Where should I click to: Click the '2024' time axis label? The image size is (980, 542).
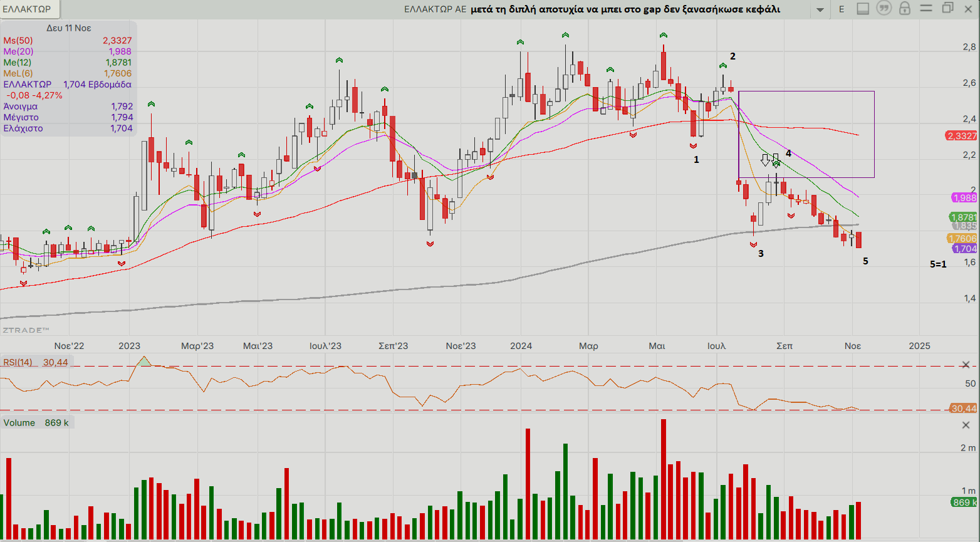pos(521,346)
